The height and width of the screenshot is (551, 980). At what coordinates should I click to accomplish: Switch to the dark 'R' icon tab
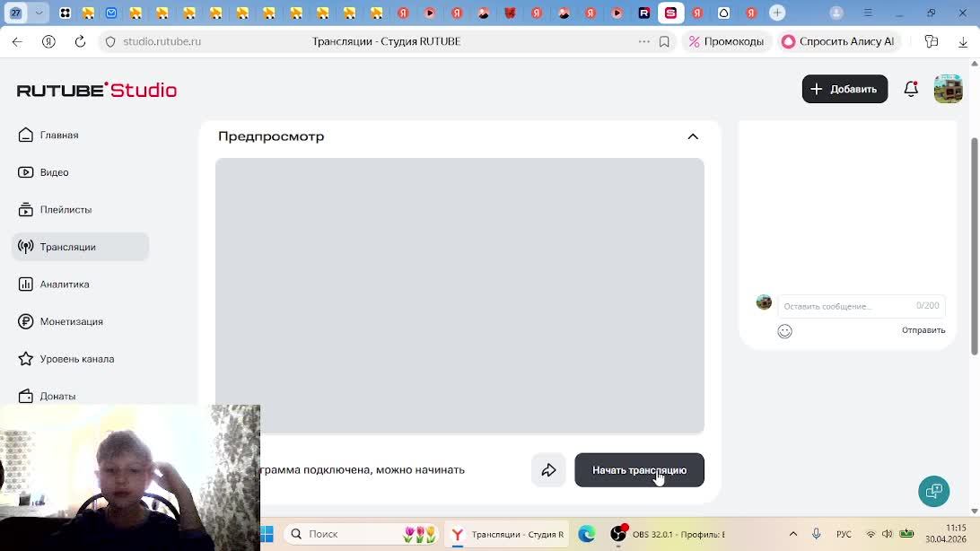click(643, 13)
